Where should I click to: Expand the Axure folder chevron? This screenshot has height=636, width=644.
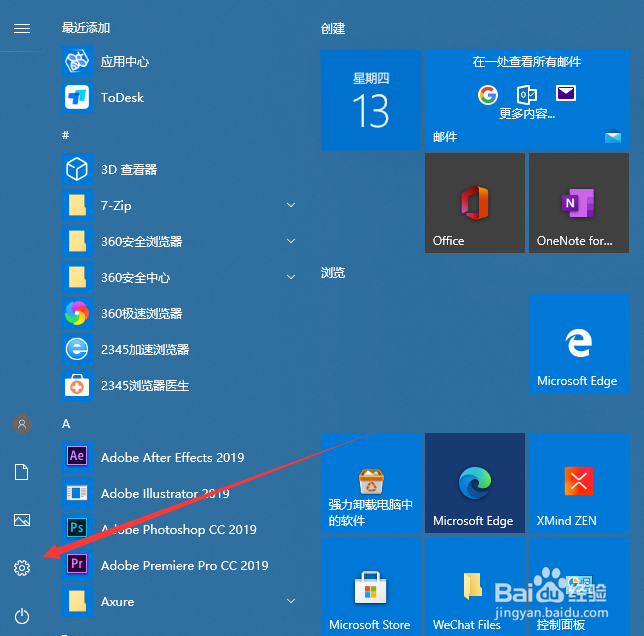291,602
